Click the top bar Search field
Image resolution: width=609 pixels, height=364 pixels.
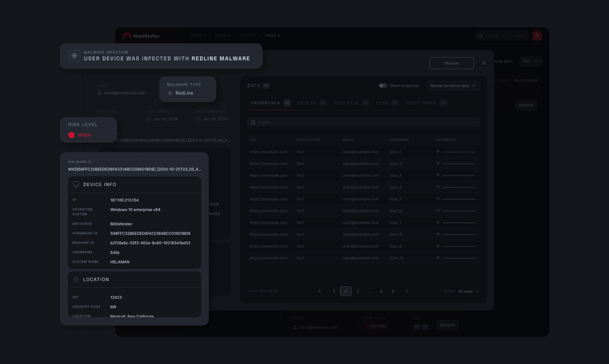point(501,35)
